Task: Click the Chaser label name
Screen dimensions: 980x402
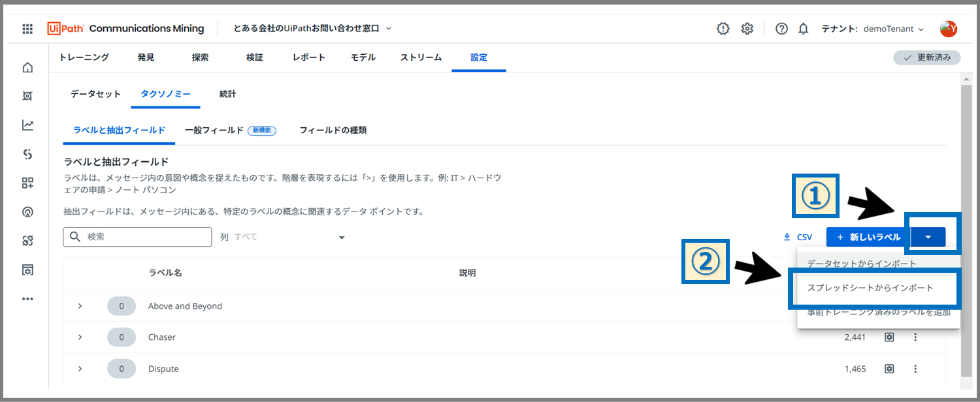Action: tap(162, 337)
